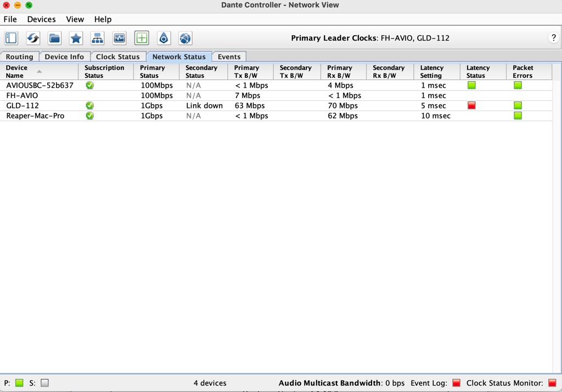The width and height of the screenshot is (562, 392).
Task: Open the clock status monitor toolbar icon
Action: pyautogui.click(x=119, y=38)
